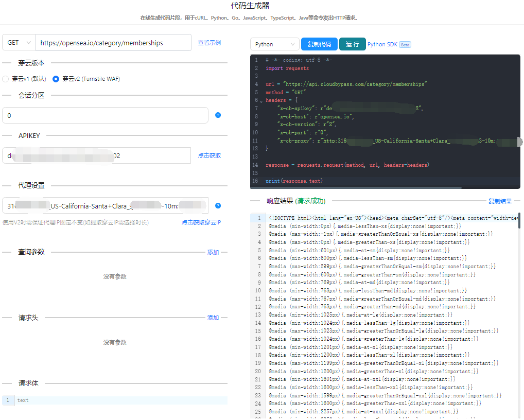The width and height of the screenshot is (524, 420).
Task: Click the help icon next to proxy field
Action: (218, 206)
